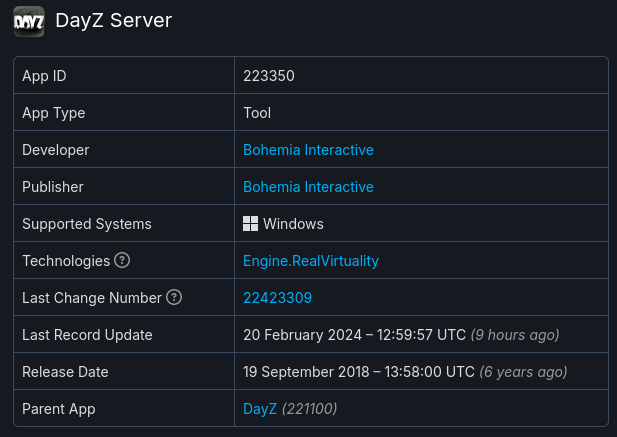This screenshot has width=617, height=437.
Task: Open the Developer Bohemia Interactive link
Action: pyautogui.click(x=308, y=150)
